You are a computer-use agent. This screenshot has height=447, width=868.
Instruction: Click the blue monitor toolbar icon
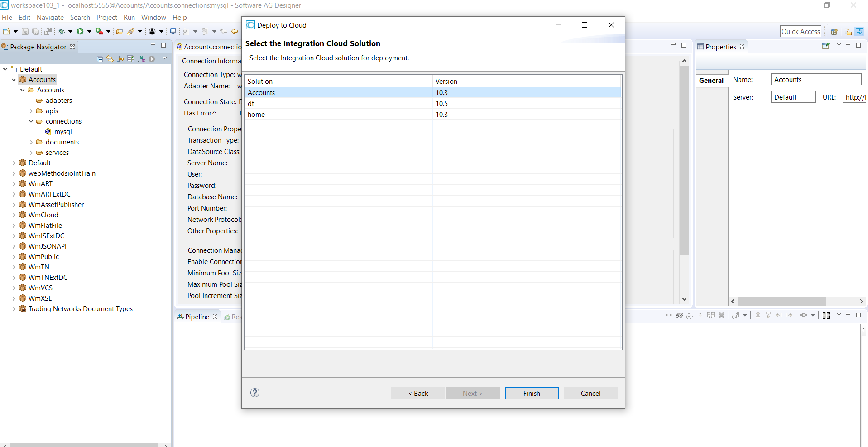tap(173, 31)
